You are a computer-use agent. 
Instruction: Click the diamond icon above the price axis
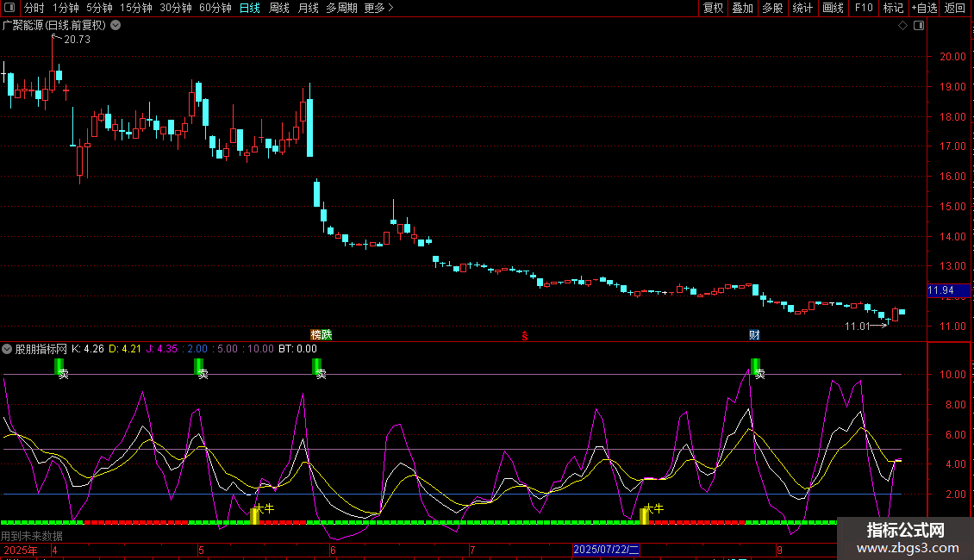click(x=902, y=26)
